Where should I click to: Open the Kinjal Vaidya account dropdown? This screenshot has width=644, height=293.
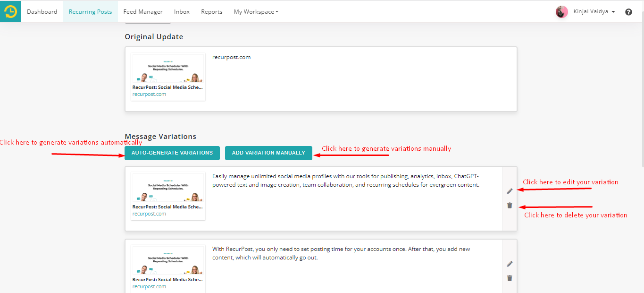[x=594, y=12]
